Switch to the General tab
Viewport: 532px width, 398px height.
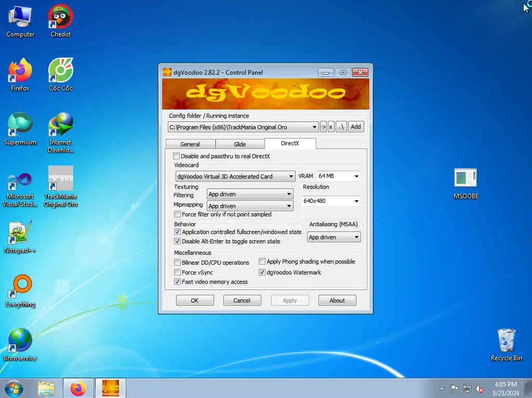[x=190, y=144]
